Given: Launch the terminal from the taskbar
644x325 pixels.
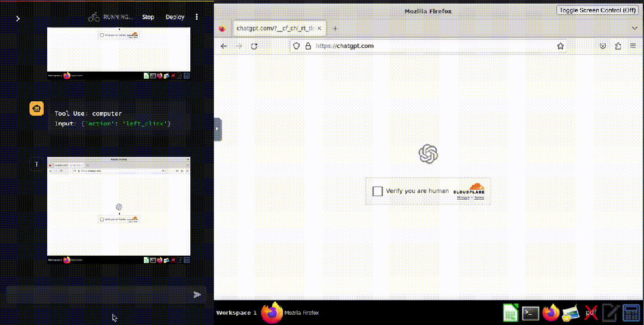Looking at the screenshot, I should click(531, 312).
